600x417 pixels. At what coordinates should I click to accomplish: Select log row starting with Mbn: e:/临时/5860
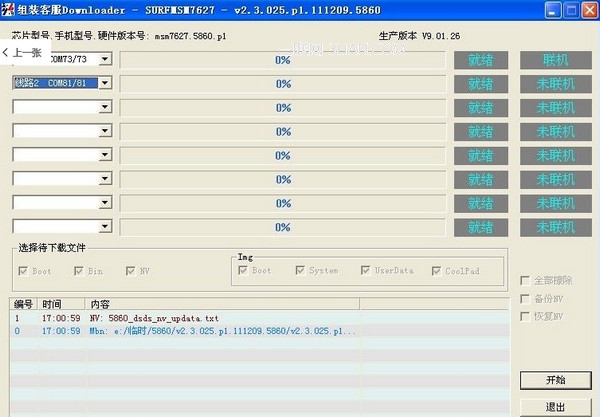[259, 331]
